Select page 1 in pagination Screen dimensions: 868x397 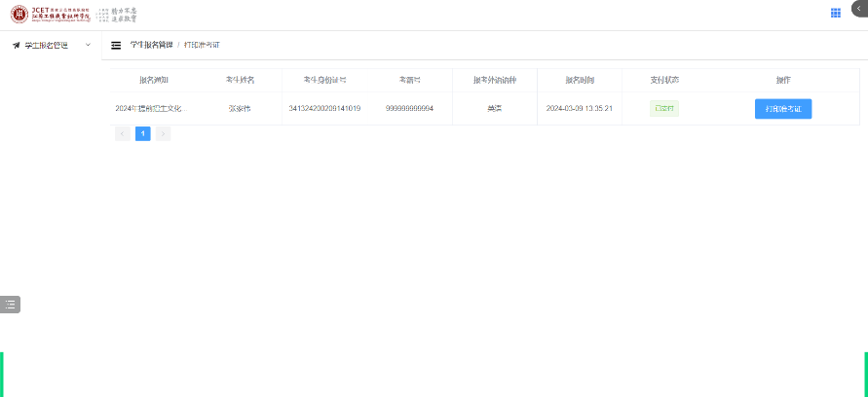[142, 133]
